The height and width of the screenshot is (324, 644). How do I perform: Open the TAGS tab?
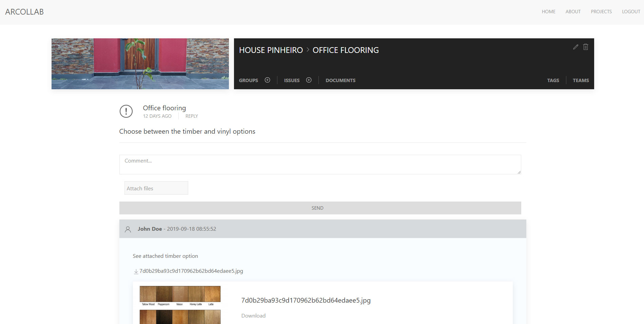tap(553, 80)
